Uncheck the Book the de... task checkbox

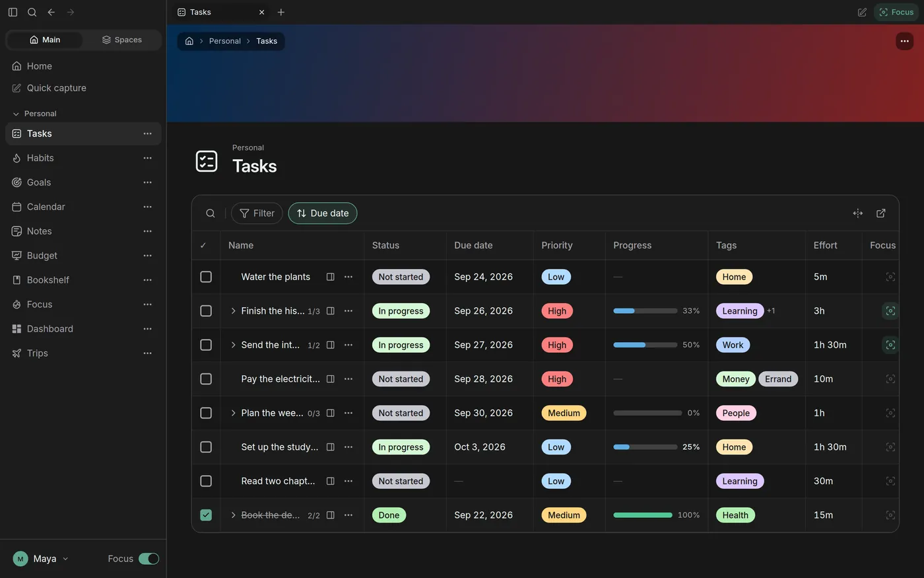coord(206,515)
